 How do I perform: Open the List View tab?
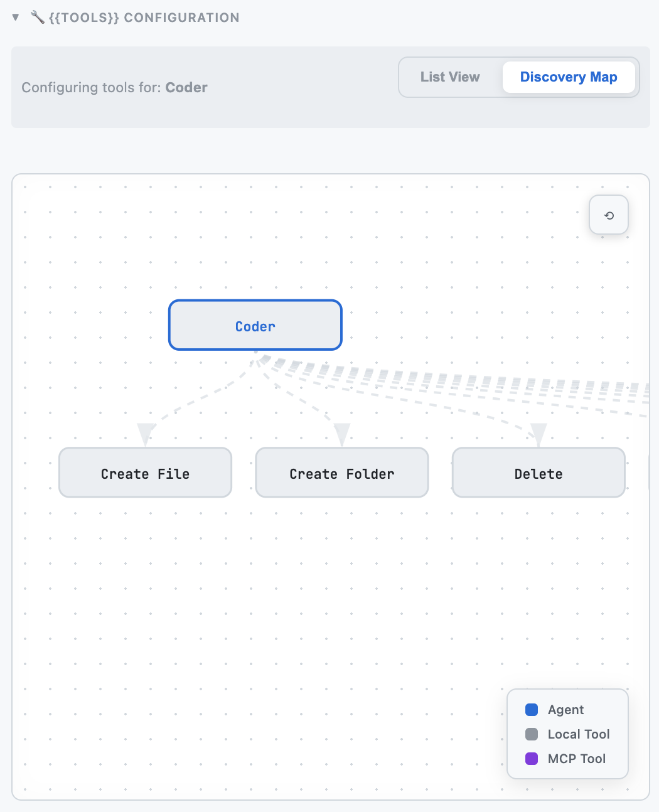tap(450, 77)
